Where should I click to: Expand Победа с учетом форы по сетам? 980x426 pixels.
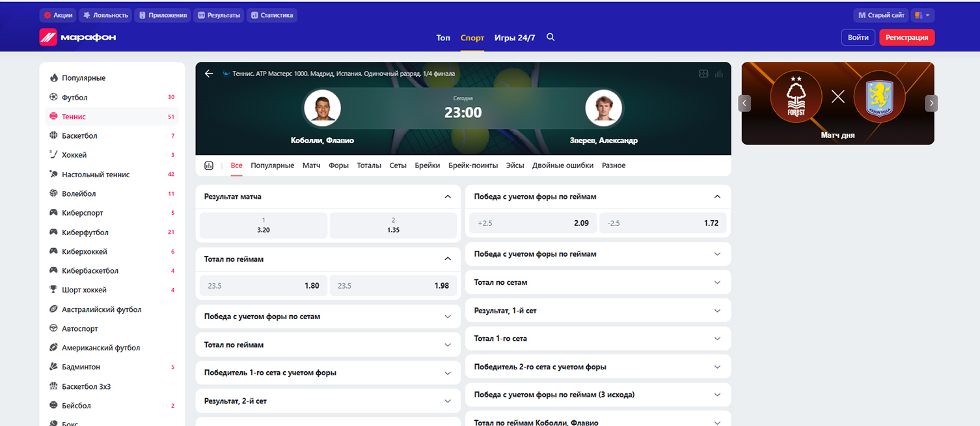pos(329,316)
